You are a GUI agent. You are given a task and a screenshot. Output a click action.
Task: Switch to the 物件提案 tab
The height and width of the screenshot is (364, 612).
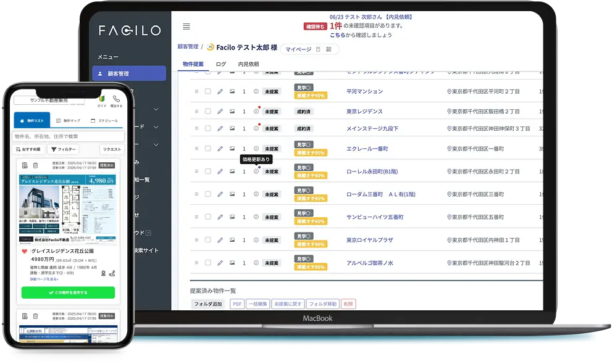(x=193, y=64)
